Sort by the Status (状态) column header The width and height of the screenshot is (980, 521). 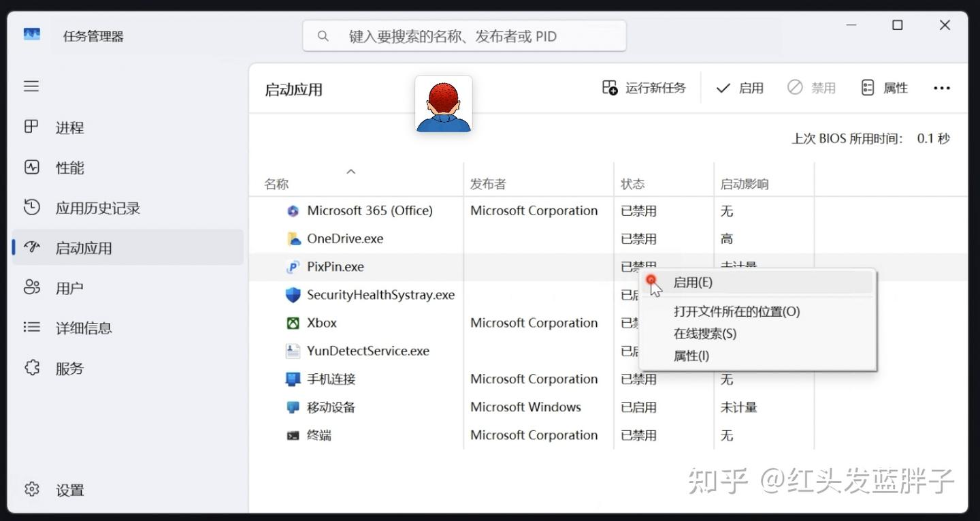(x=632, y=184)
